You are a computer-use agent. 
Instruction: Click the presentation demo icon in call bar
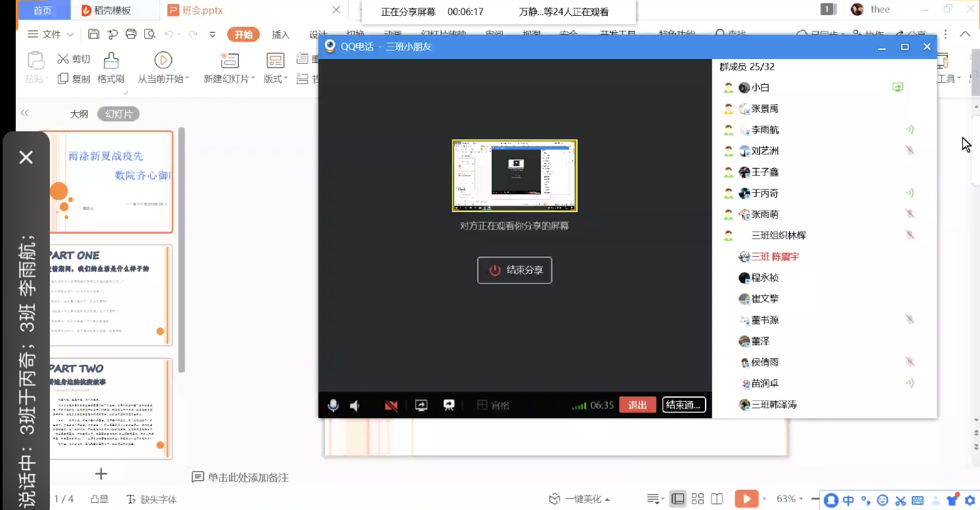(449, 406)
